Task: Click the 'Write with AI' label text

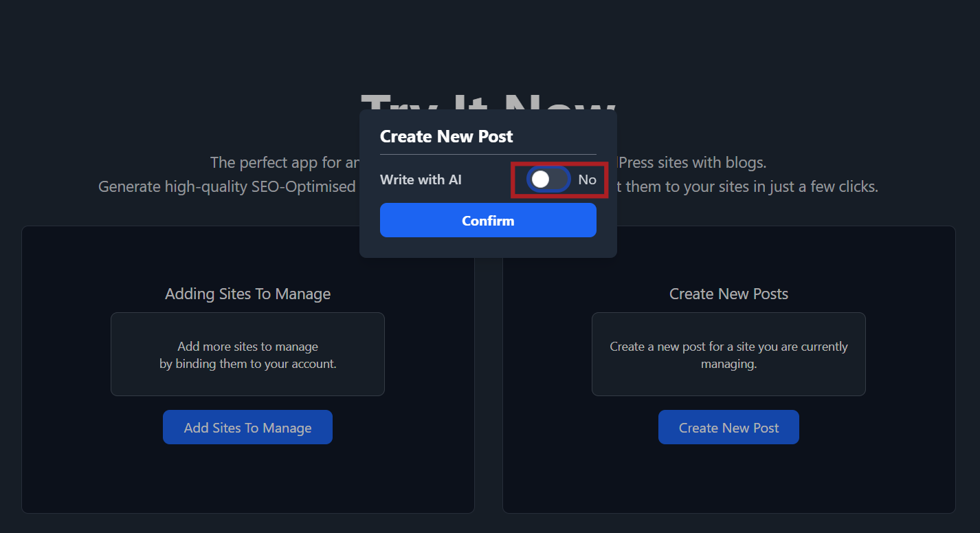Action: (x=421, y=180)
